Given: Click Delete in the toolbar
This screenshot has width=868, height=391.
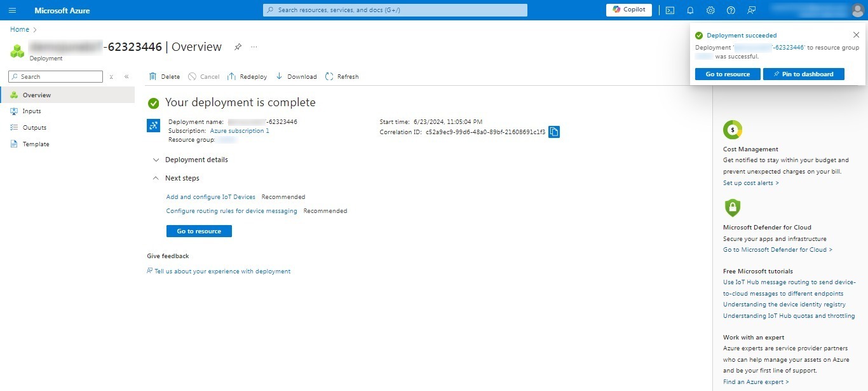Looking at the screenshot, I should click(x=165, y=77).
